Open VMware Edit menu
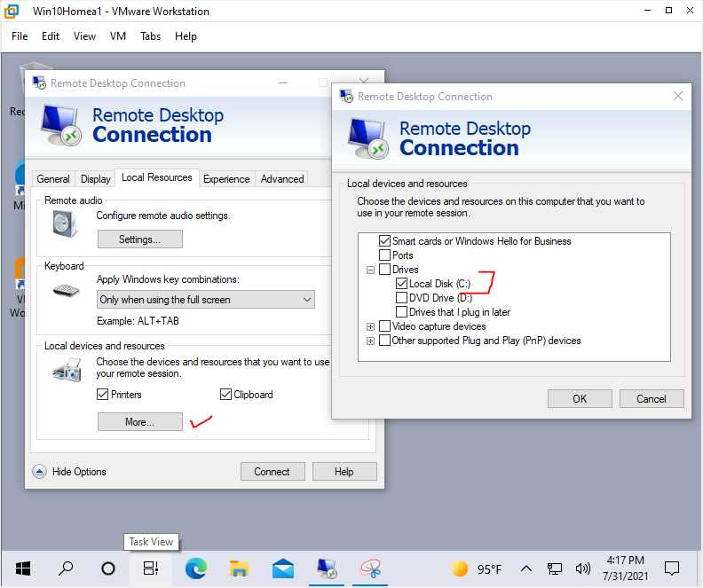 point(51,36)
